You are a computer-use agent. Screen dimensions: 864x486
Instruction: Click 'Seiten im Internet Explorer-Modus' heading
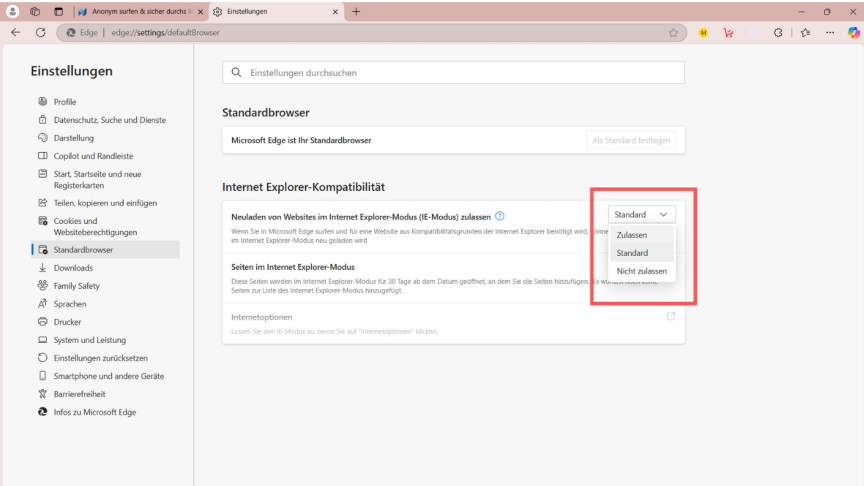pos(293,267)
